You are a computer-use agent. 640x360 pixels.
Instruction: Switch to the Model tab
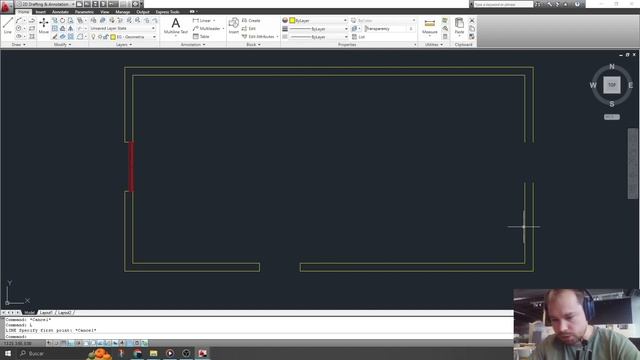click(29, 313)
